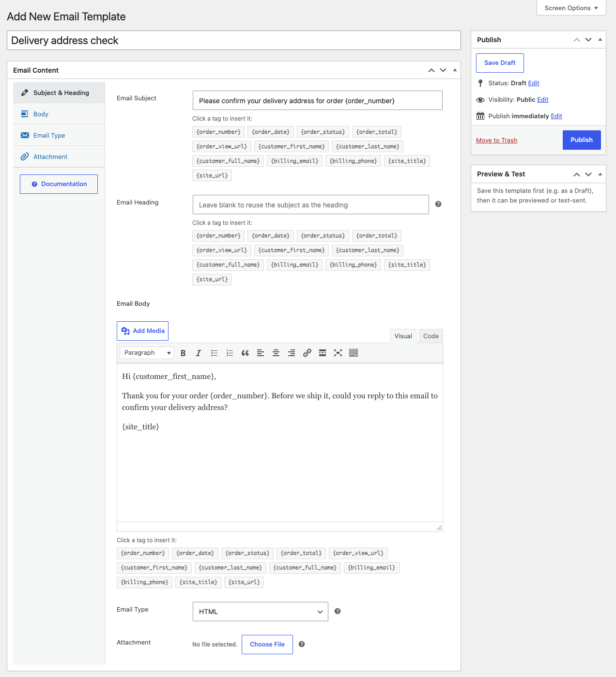Move Publish panel down
This screenshot has height=677, width=616.
(x=588, y=40)
